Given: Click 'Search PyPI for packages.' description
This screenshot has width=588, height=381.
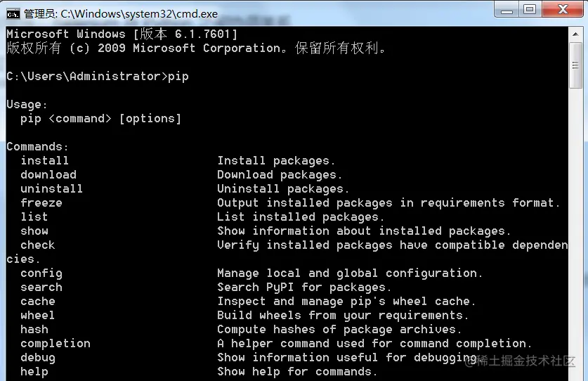Looking at the screenshot, I should coord(304,288).
